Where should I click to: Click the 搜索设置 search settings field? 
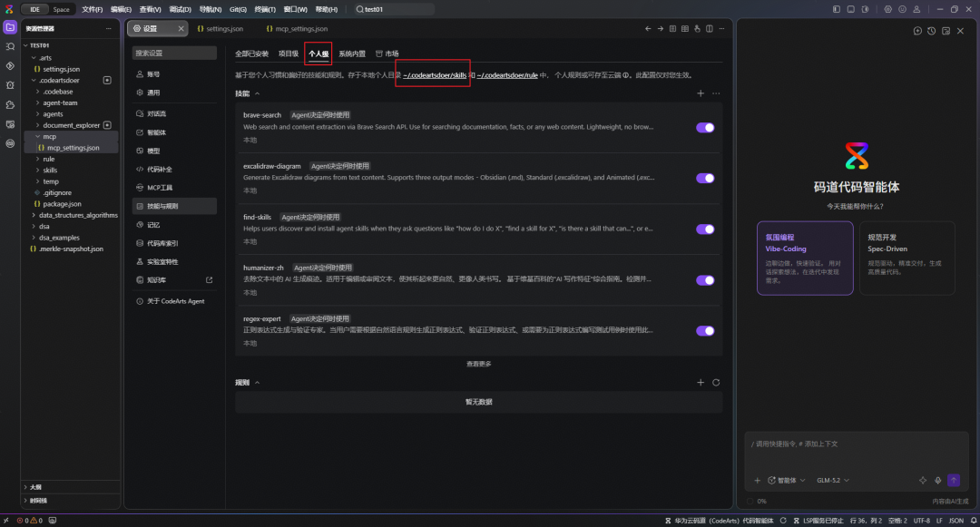click(x=174, y=54)
